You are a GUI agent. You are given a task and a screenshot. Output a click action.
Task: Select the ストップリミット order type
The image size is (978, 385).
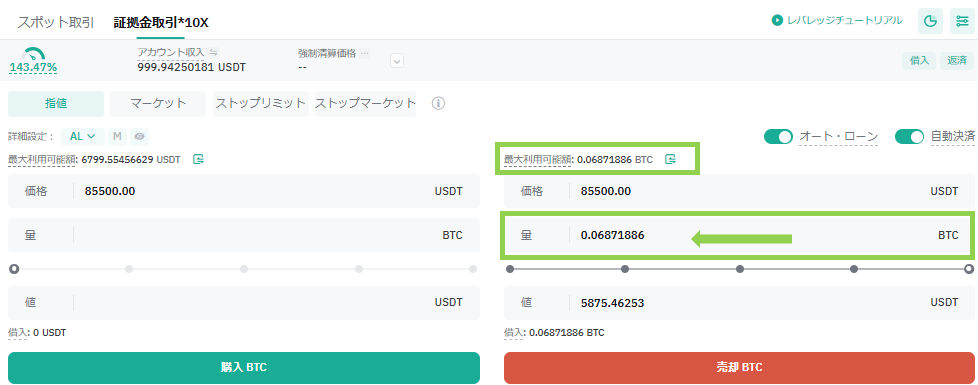coord(261,104)
